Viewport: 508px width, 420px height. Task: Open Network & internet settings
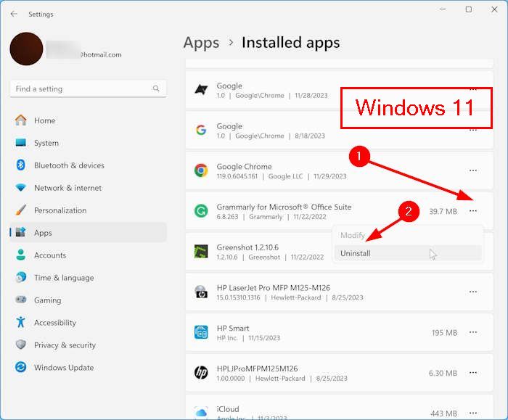tap(88, 188)
